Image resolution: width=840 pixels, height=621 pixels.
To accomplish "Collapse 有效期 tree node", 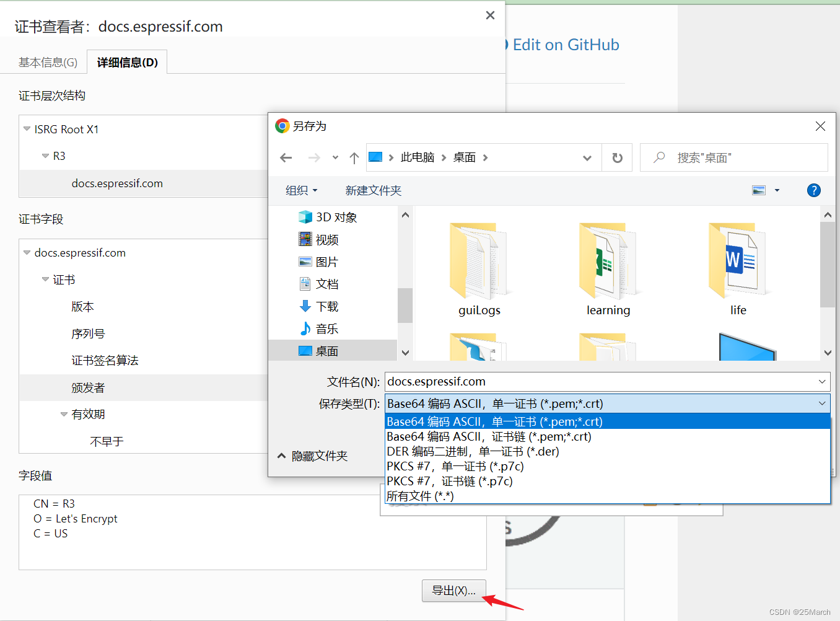I will 64,415.
